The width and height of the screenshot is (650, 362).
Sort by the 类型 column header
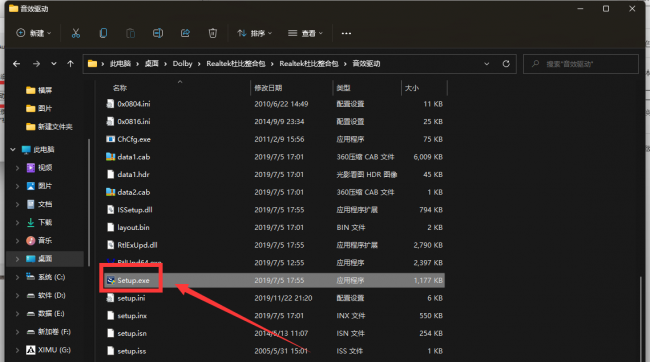pyautogui.click(x=343, y=88)
